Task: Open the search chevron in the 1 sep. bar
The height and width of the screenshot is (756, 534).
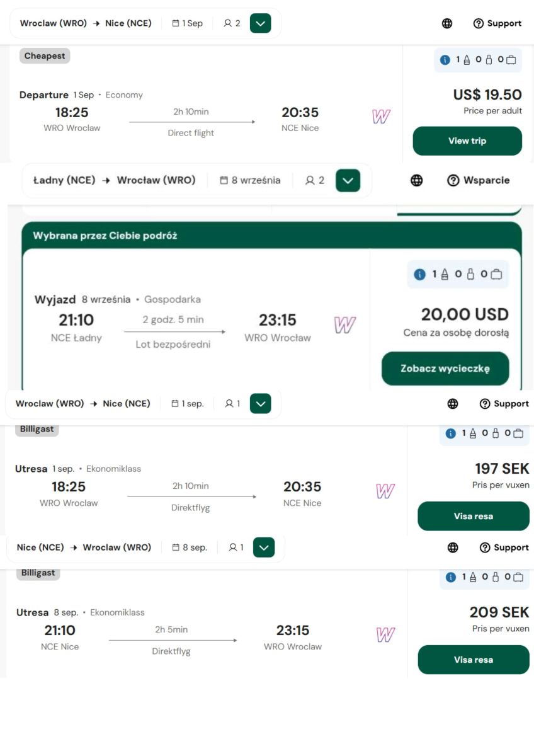Action: tap(261, 404)
